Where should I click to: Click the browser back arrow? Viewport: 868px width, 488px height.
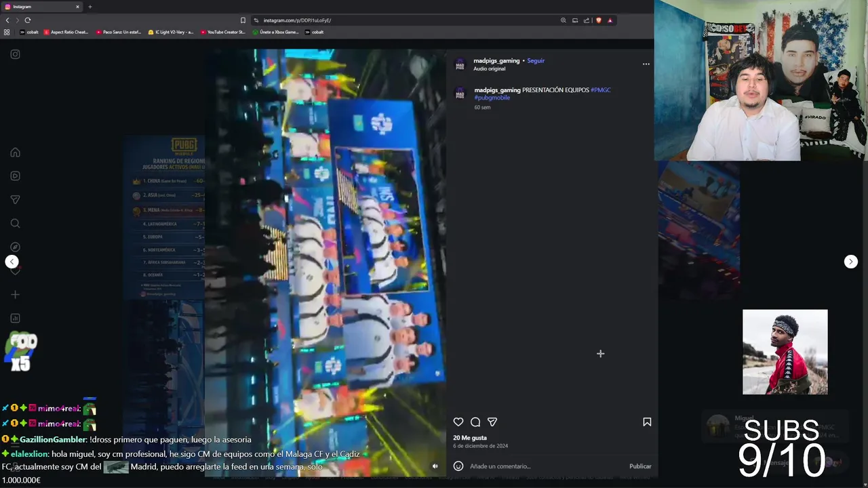(7, 20)
